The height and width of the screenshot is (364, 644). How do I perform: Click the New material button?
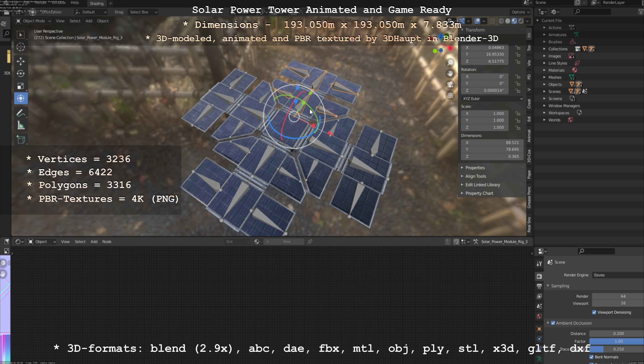click(x=287, y=242)
